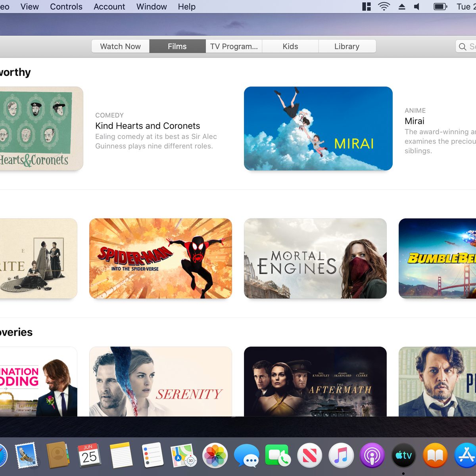Open the Library tab
476x476 pixels.
[x=347, y=46]
